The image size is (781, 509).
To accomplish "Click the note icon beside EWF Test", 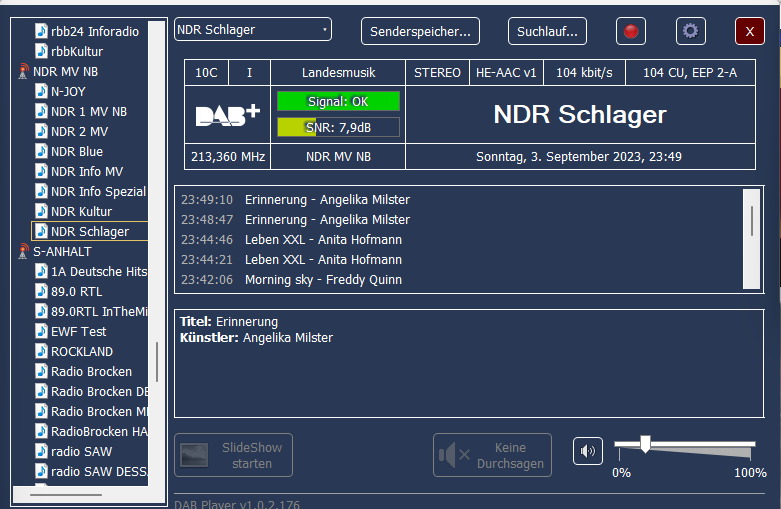I will 41,331.
